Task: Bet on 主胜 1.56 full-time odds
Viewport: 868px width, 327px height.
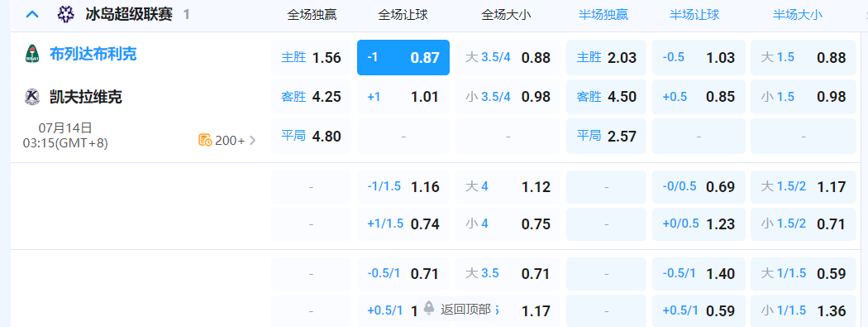Action: click(311, 58)
